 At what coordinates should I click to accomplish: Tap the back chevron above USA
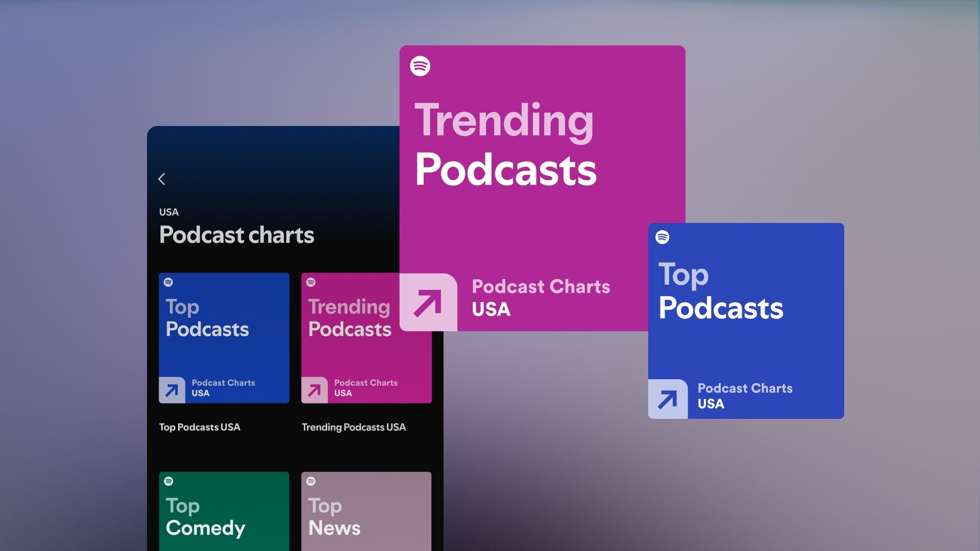(x=162, y=179)
